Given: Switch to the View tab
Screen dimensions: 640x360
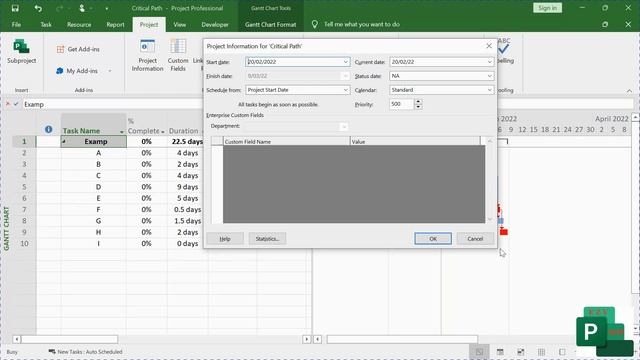Looking at the screenshot, I should tap(179, 24).
